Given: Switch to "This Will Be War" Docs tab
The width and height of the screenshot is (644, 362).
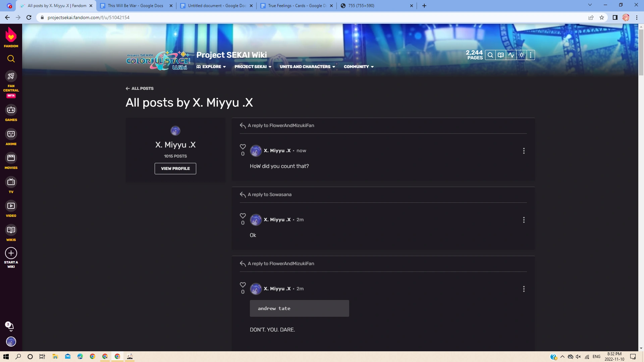Looking at the screenshot, I should (136, 6).
